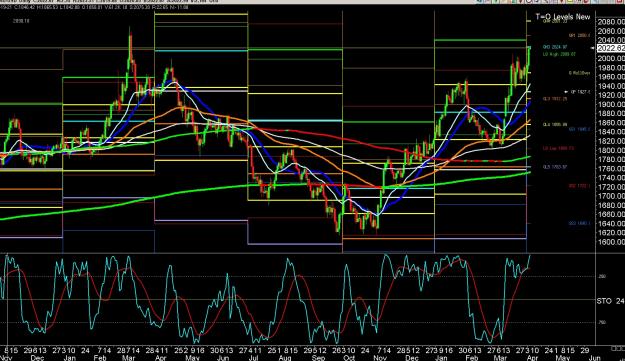
Task: Select the current price box 2022.62
Action: click(x=611, y=49)
